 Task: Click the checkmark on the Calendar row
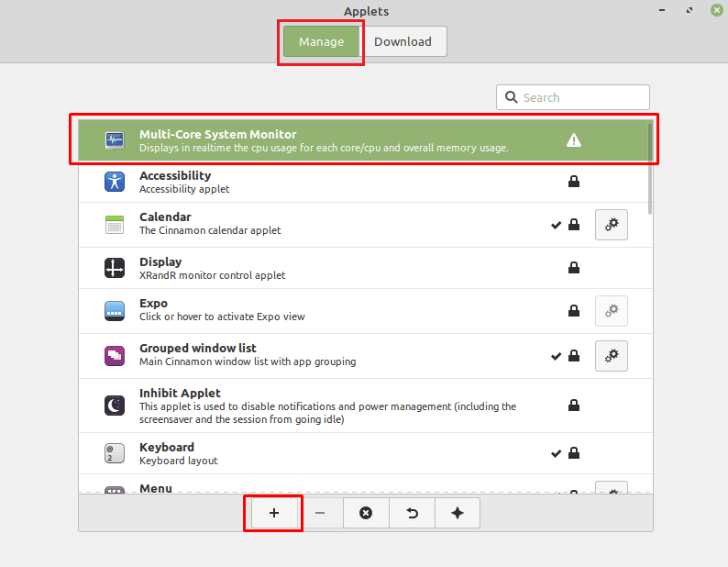(556, 226)
